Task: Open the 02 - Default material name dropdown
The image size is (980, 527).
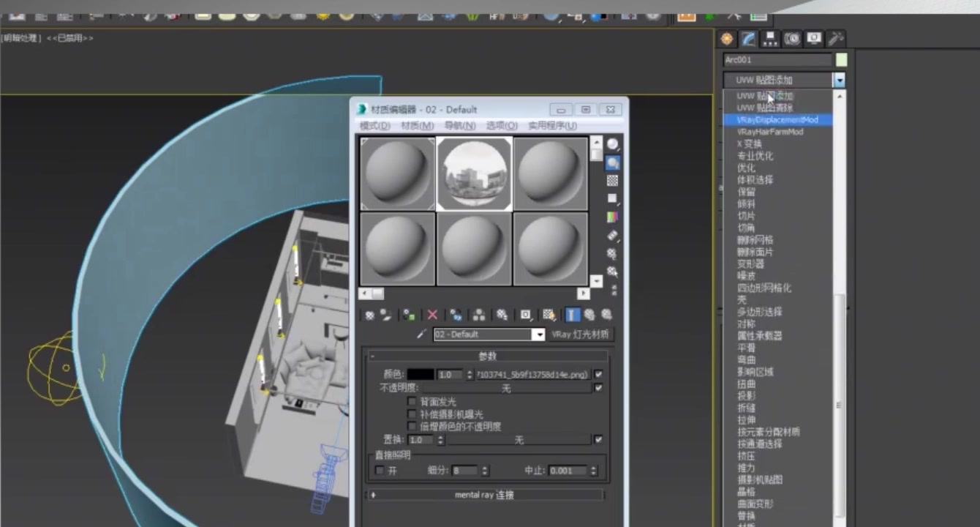Action: [539, 334]
